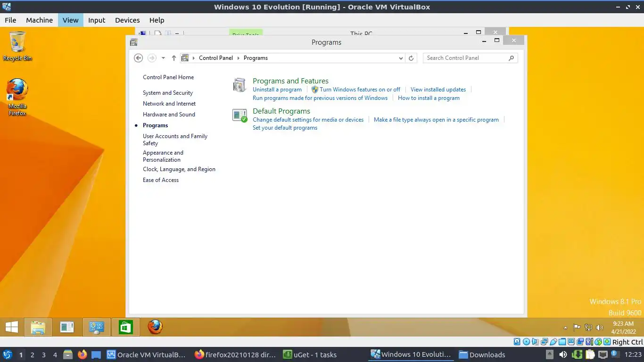Open host clipboard manager tray icon
This screenshot has width=644, height=362.
[590, 354]
